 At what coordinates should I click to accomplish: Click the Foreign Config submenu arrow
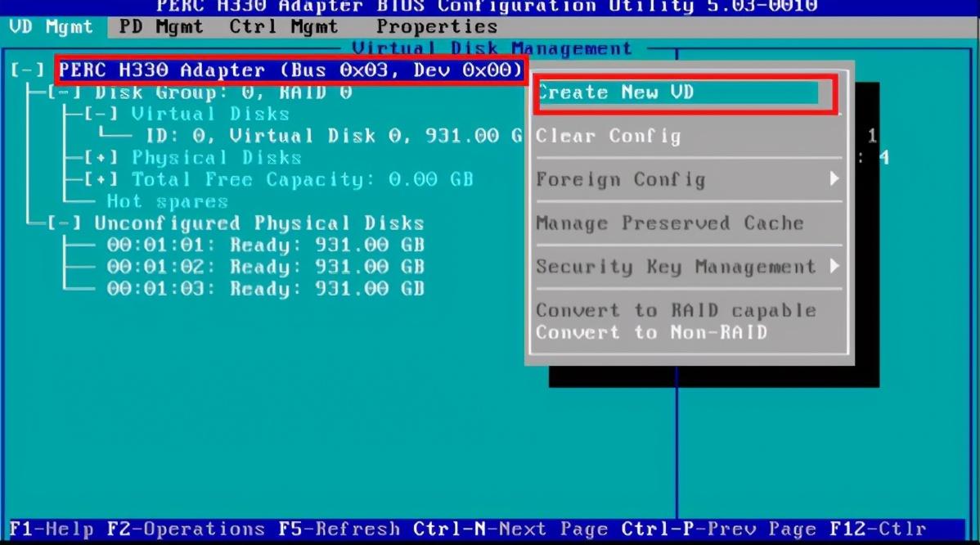point(834,179)
